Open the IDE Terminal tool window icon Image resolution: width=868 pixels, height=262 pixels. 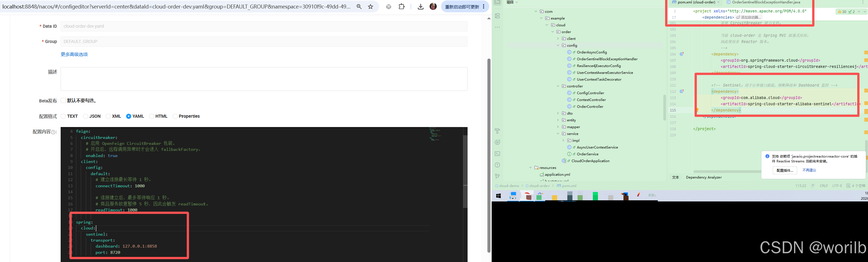point(497,154)
